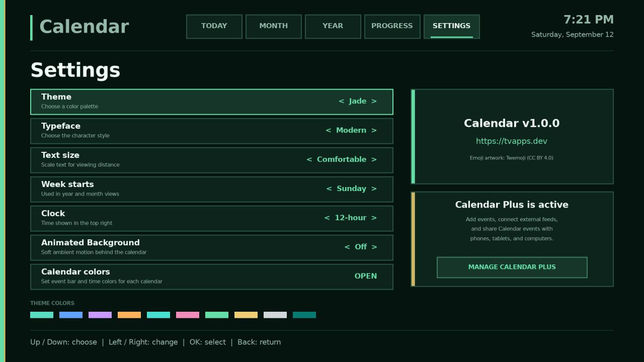644x362 pixels.
Task: Select the aqua-green first theme swatch
Action: 42,315
